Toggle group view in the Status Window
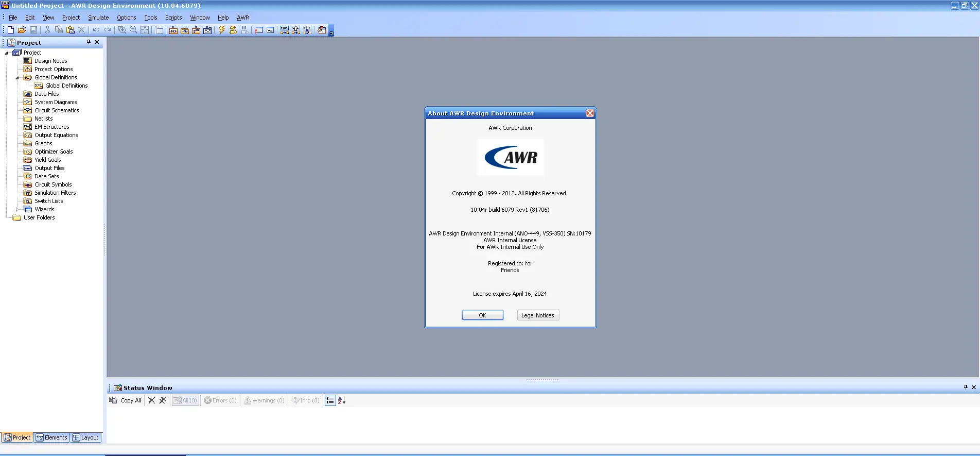Screen dimensions: 980x456 tap(330, 400)
